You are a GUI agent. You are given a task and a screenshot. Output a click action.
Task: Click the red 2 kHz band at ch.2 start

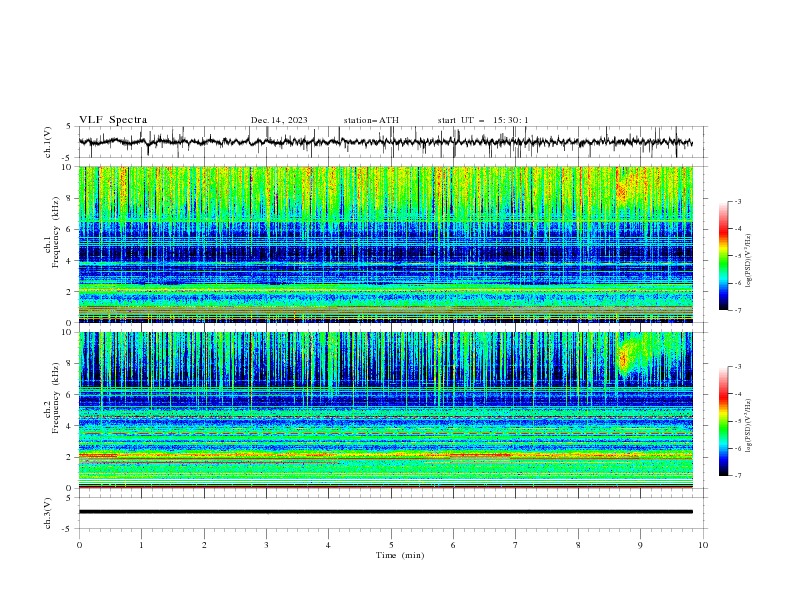coord(98,456)
